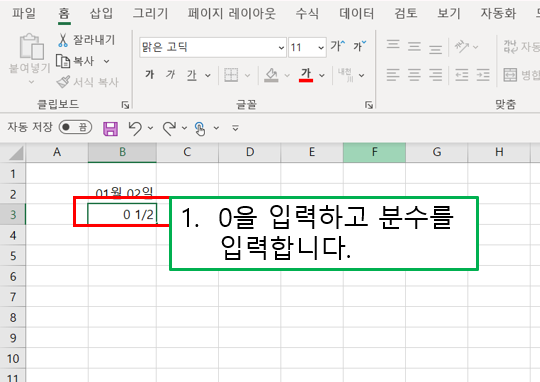This screenshot has width=540, height=382.
Task: Switch to the 삽입 ribbon tab
Action: click(101, 13)
